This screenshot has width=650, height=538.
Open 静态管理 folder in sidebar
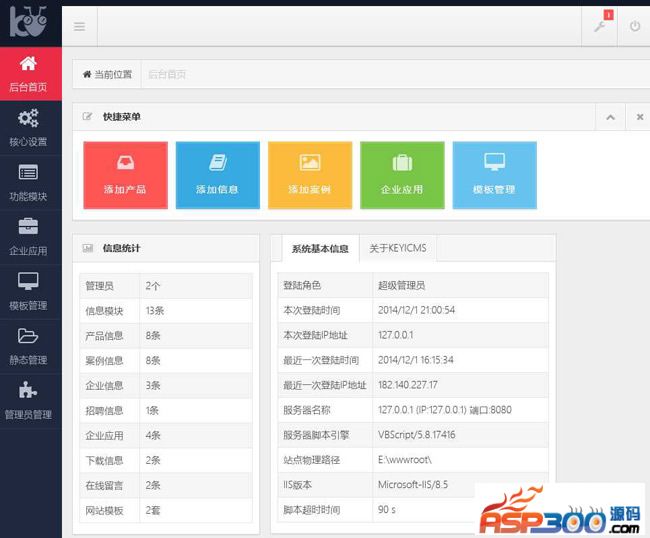[28, 347]
